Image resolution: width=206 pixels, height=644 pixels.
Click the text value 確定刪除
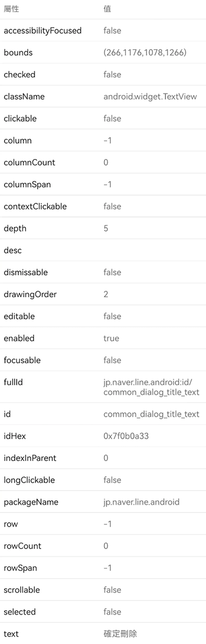point(120,634)
